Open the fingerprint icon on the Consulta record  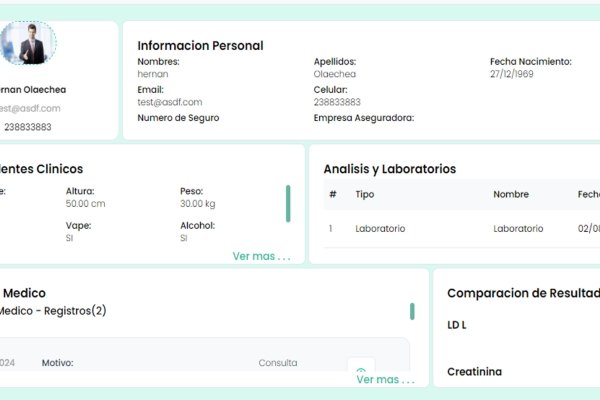361,371
